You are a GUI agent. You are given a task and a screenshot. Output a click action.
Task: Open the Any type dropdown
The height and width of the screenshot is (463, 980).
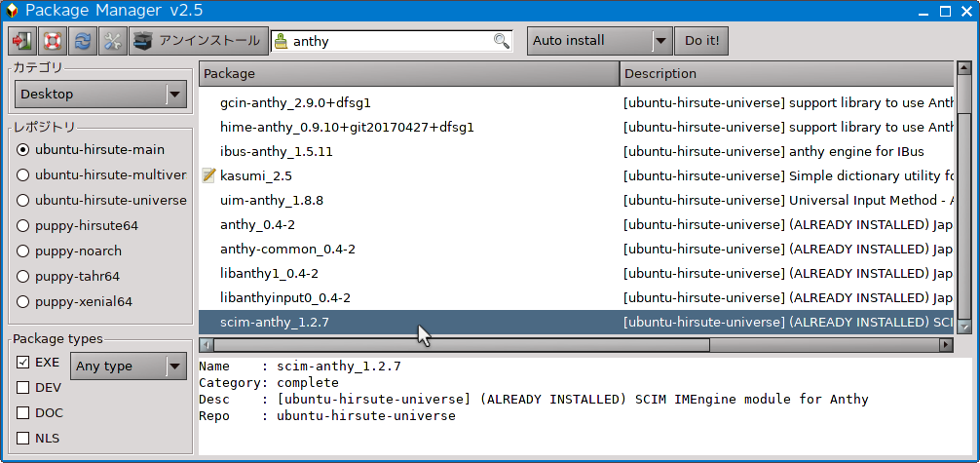tap(129, 367)
